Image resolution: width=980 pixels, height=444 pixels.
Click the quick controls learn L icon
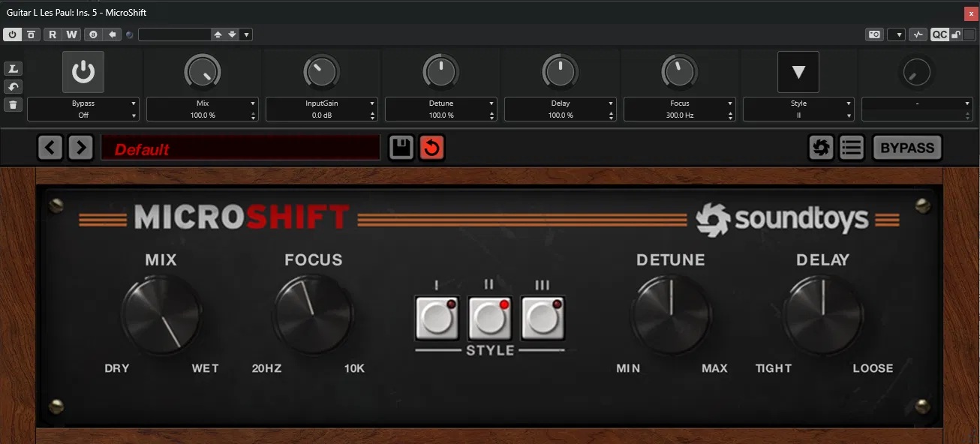pos(13,69)
